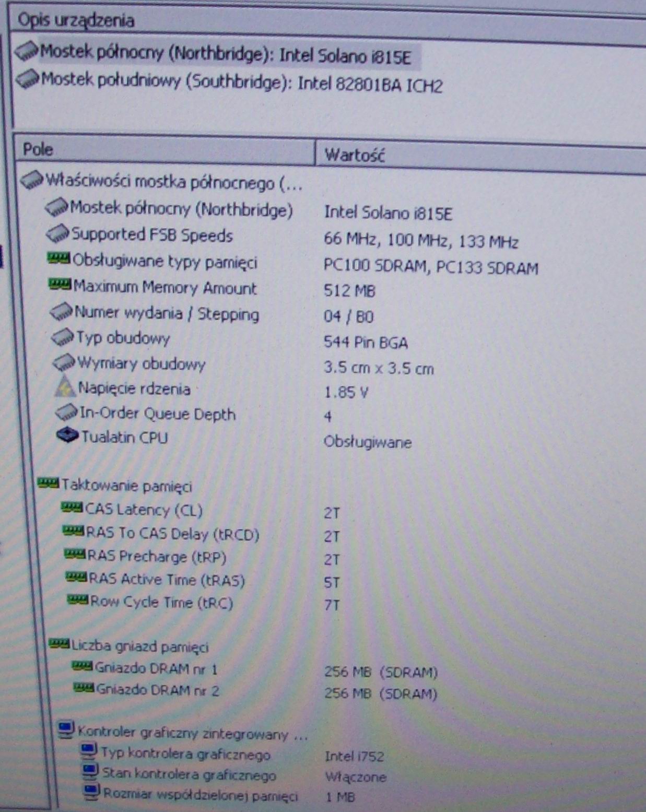Screen dimensions: 646x812
Task: Select the 5T value for RAS Active Time
Action: tap(332, 582)
